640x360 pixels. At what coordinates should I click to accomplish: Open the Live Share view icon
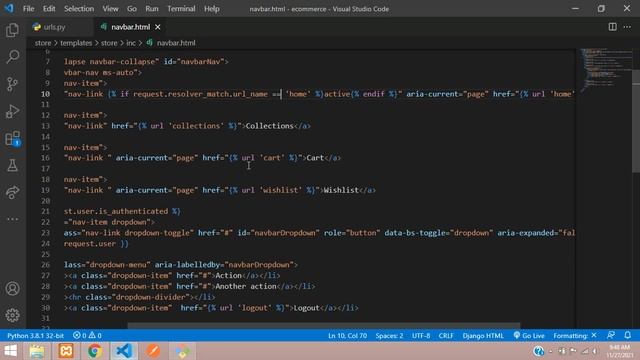12,192
